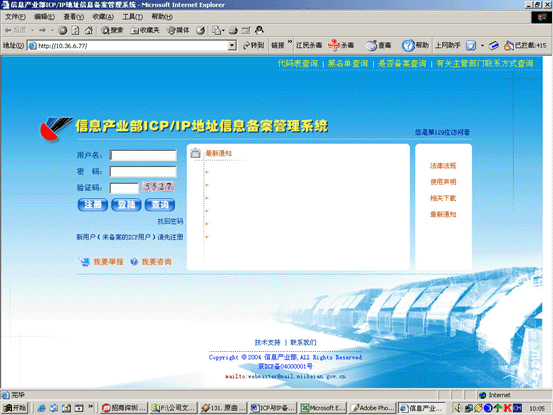The height and width of the screenshot is (415, 553).
Task: Open the 黑名单查询 link
Action: pos(348,63)
